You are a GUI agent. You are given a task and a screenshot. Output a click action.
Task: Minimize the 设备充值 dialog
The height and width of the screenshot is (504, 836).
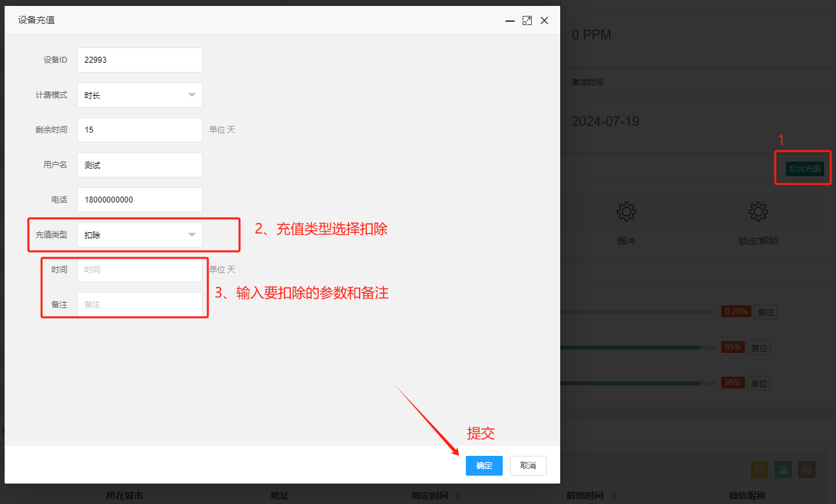coord(510,20)
